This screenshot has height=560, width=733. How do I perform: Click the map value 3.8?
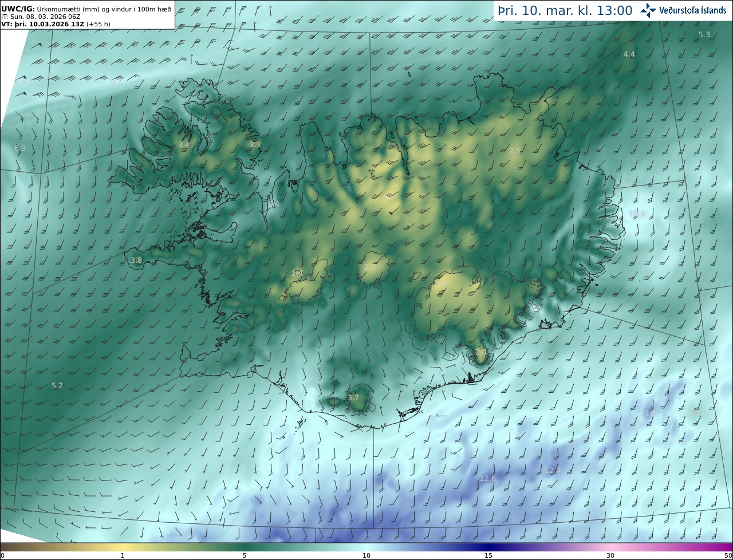pos(136,261)
